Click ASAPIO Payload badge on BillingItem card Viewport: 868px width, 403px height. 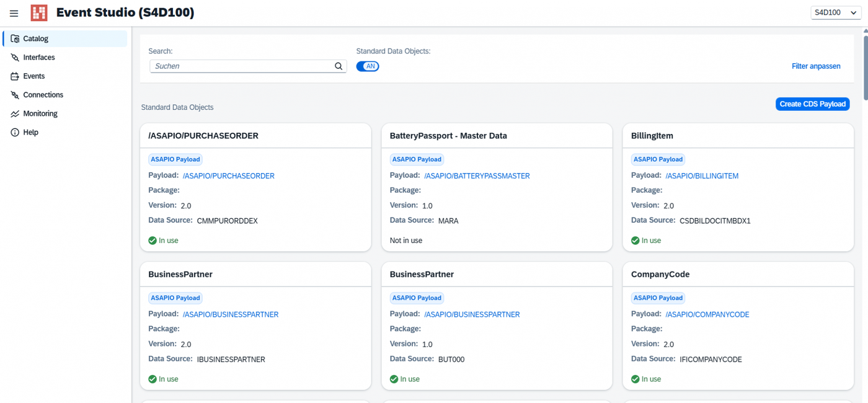658,159
